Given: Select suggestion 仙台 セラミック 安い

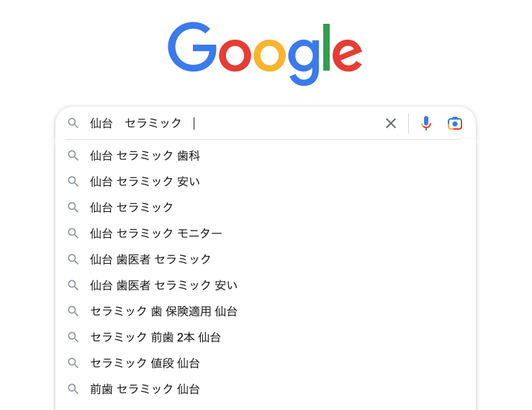Looking at the screenshot, I should click(x=266, y=182).
